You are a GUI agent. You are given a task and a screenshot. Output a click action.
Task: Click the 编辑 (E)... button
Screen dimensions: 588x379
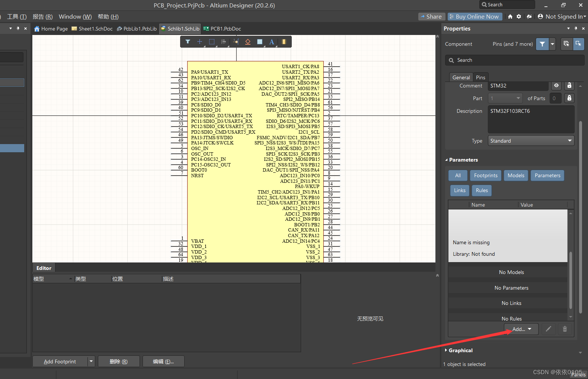(163, 361)
